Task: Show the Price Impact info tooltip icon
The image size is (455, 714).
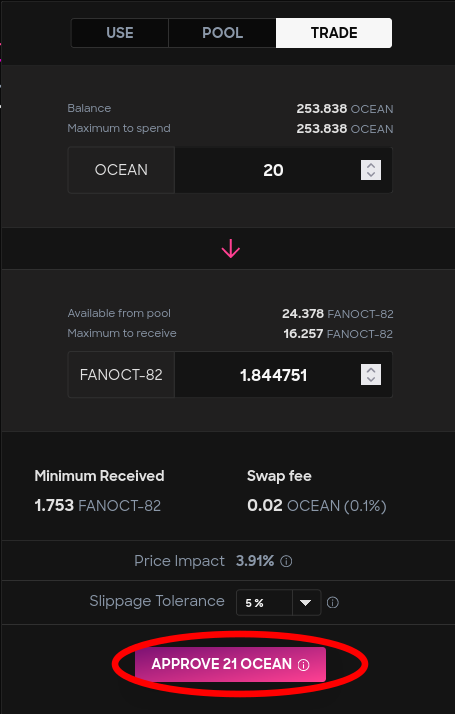Action: 286,561
